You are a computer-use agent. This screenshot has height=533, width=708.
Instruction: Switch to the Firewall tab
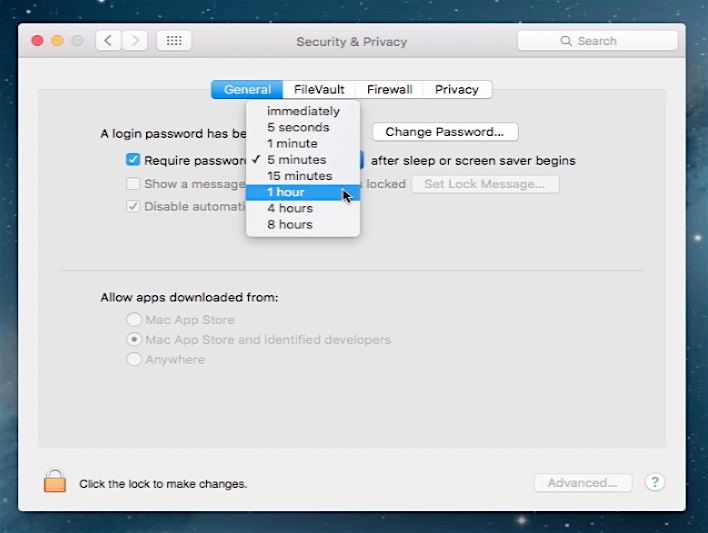[x=390, y=89]
